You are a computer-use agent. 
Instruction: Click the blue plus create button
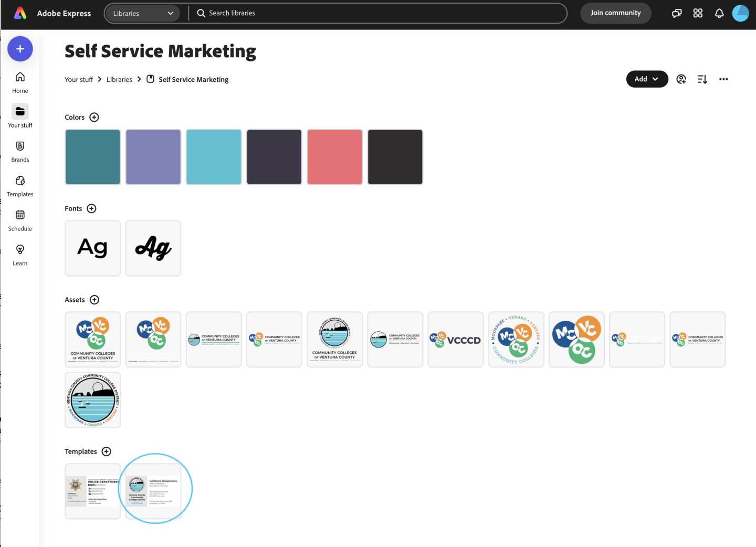20,49
